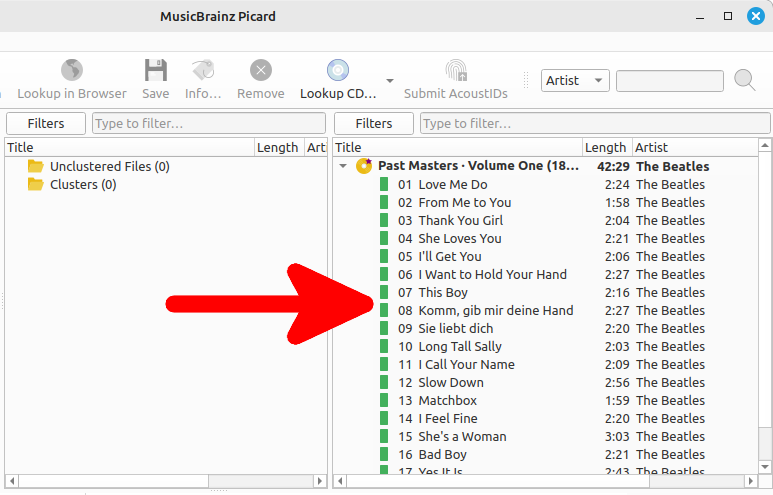Click right pane horizontal scrollbar left arrow
Viewport: 773px width, 495px height.
(340, 481)
